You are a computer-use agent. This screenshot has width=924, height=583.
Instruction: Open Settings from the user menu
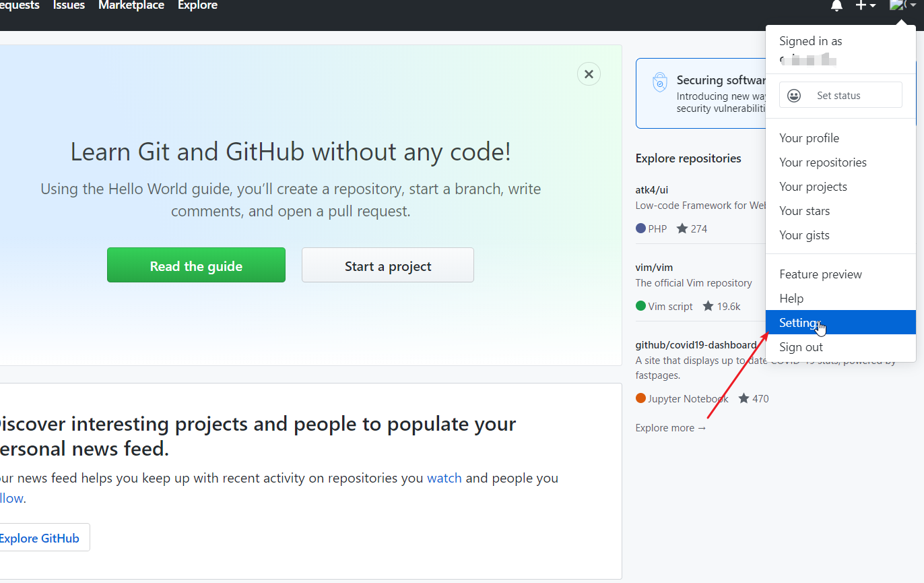[x=840, y=323]
